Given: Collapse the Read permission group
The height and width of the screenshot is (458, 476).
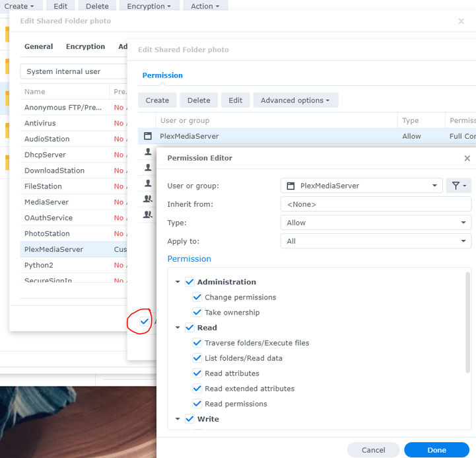Looking at the screenshot, I should pyautogui.click(x=178, y=327).
